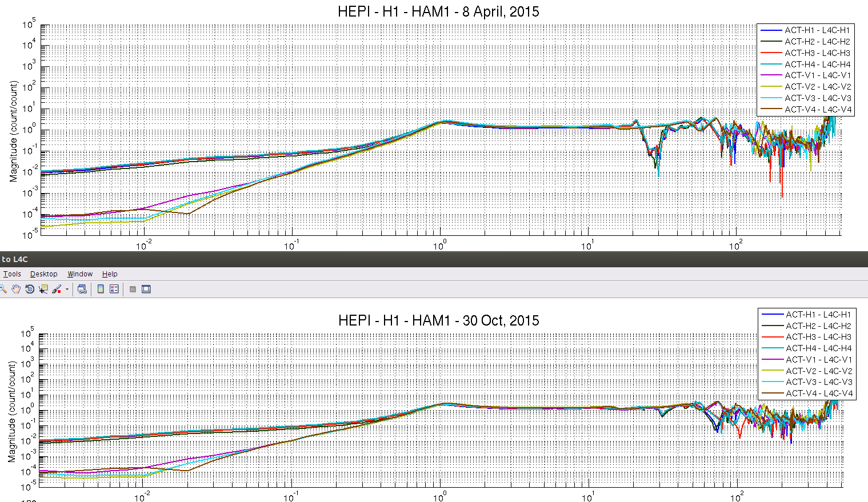Screen dimensions: 868x502
Task: Click ACT-V2 - L4C-V2 in the top legend
Action: point(817,87)
